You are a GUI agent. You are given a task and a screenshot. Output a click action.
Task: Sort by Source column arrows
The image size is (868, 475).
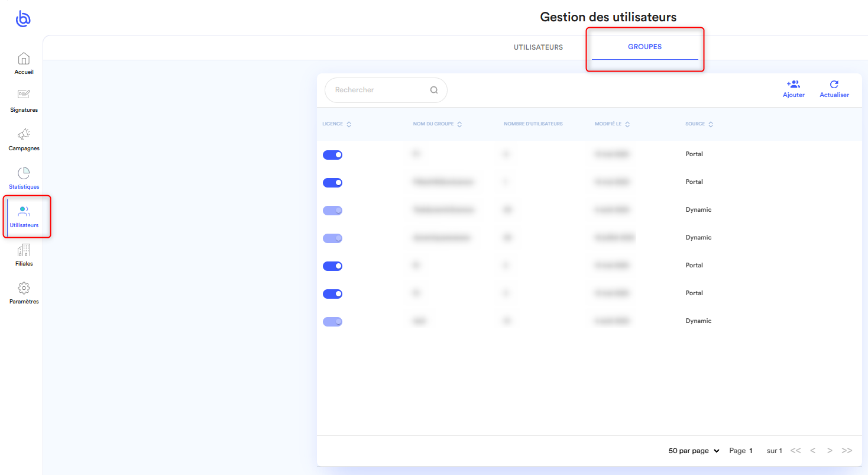coord(711,124)
